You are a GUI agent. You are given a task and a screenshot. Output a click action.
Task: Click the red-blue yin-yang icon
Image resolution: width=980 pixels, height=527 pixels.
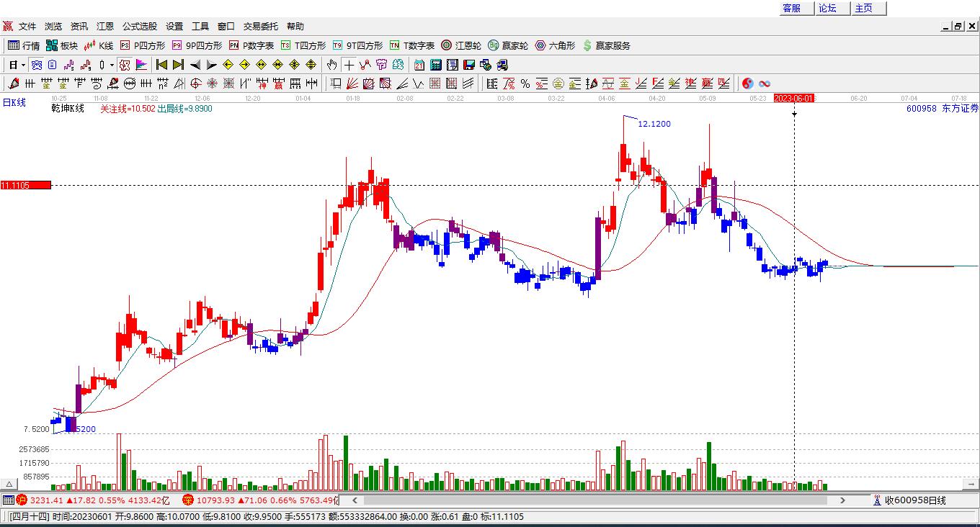tap(747, 84)
